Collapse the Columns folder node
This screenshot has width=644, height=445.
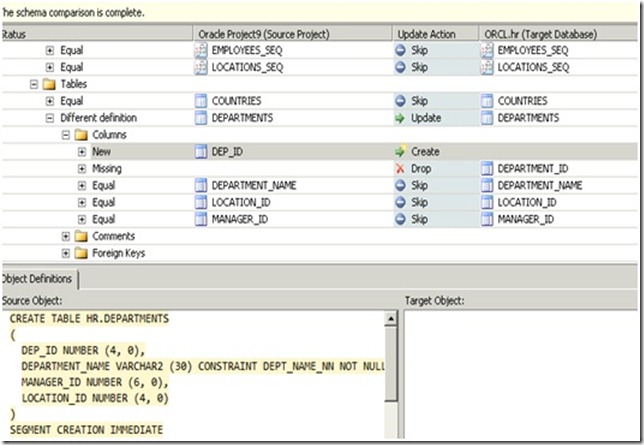[x=66, y=135]
